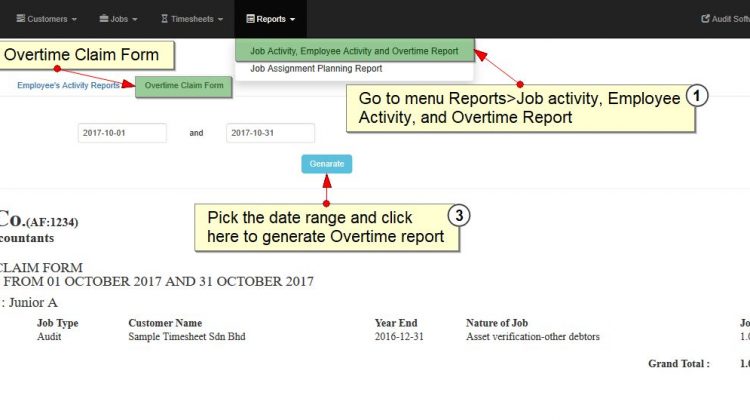Click the Reports table icon
Image resolution: width=750 pixels, height=420 pixels.
(250, 19)
